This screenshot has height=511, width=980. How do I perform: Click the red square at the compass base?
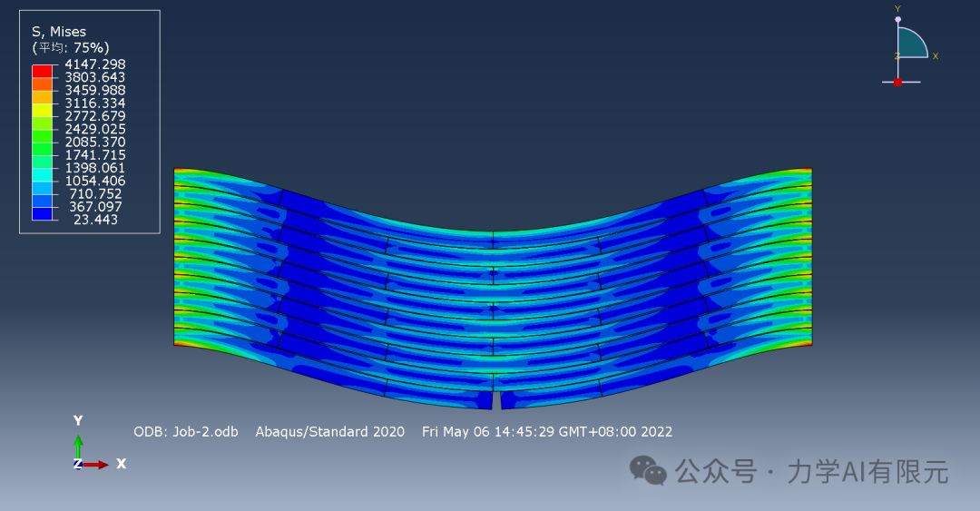(x=897, y=82)
